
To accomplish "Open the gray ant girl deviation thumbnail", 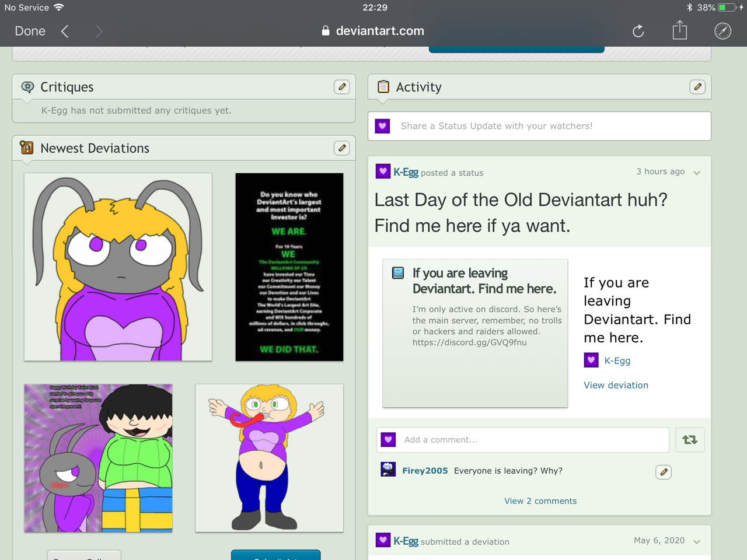I will click(118, 267).
